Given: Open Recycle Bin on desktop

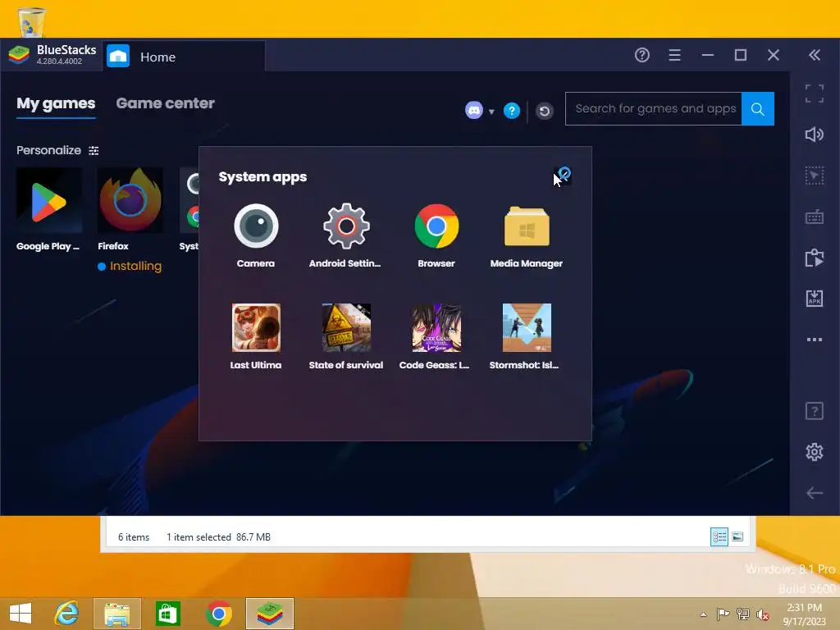Looking at the screenshot, I should tap(31, 22).
